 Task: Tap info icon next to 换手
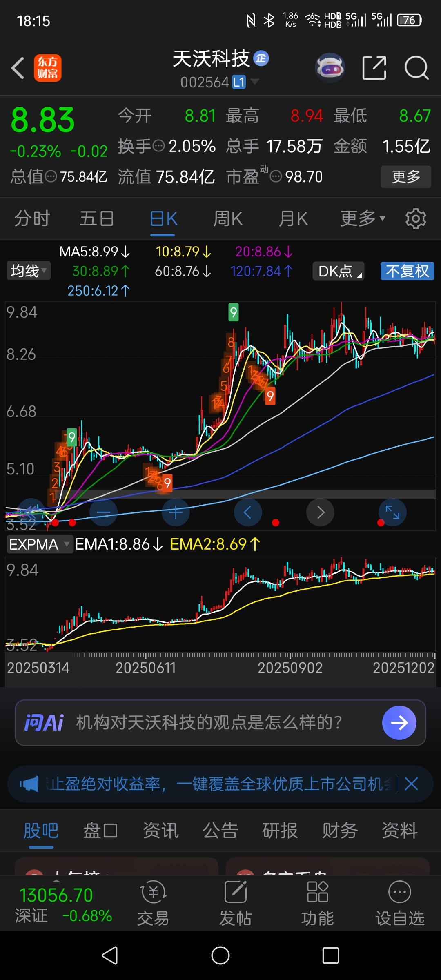coord(158,146)
